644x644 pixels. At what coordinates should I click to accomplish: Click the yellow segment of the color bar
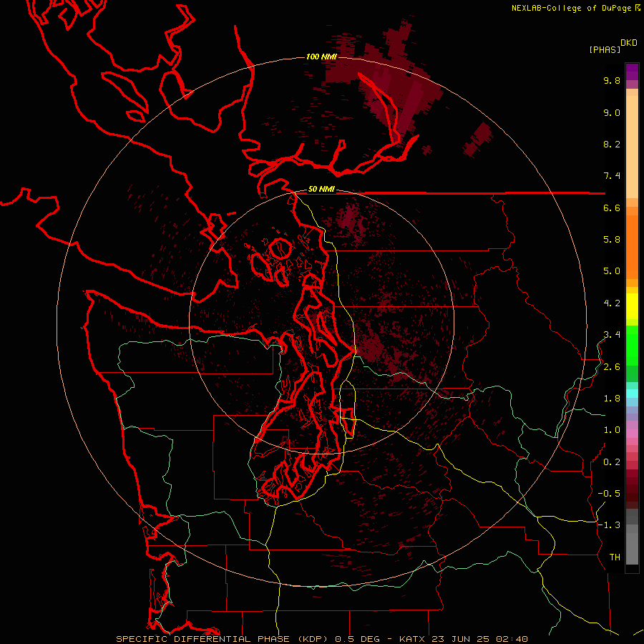[632, 306]
